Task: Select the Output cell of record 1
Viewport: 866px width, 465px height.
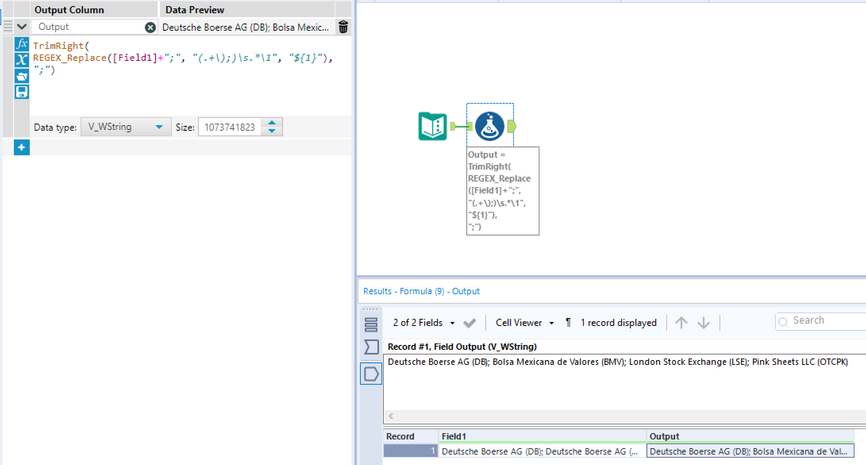Action: coord(750,451)
